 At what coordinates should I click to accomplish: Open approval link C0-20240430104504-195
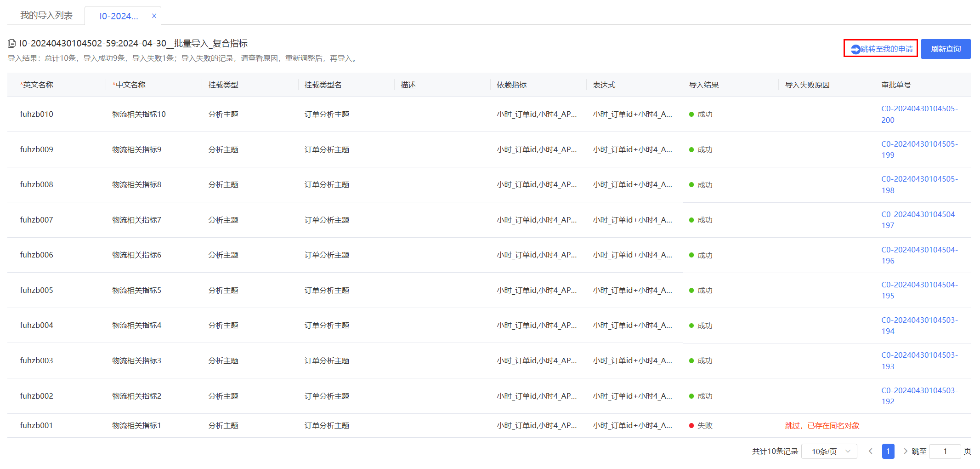pyautogui.click(x=919, y=290)
